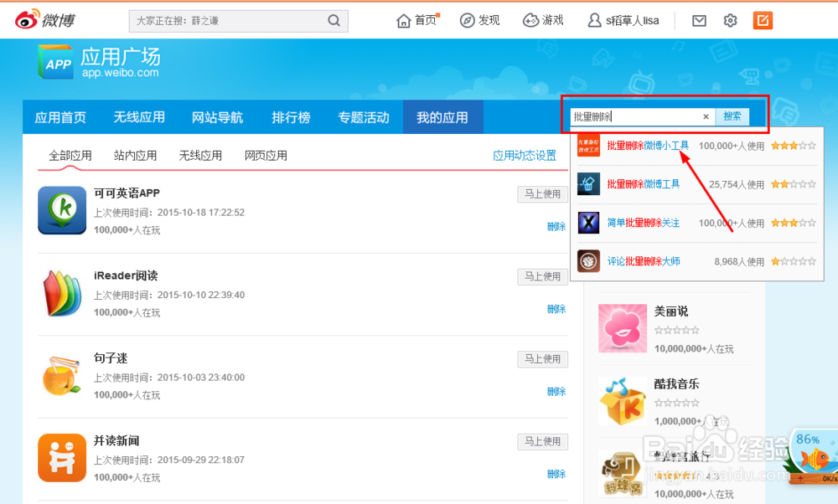Click the orange compose post icon
838x504 pixels.
click(763, 20)
